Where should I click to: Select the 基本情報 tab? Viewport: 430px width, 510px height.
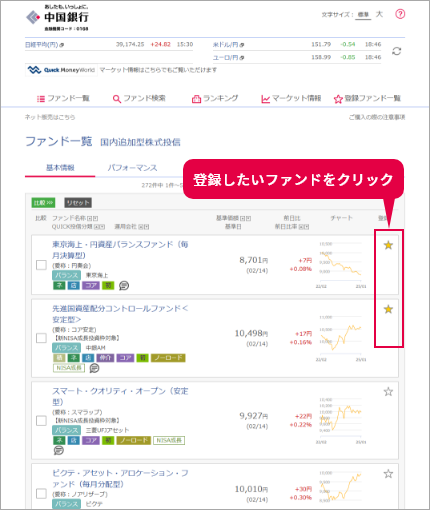[60, 168]
